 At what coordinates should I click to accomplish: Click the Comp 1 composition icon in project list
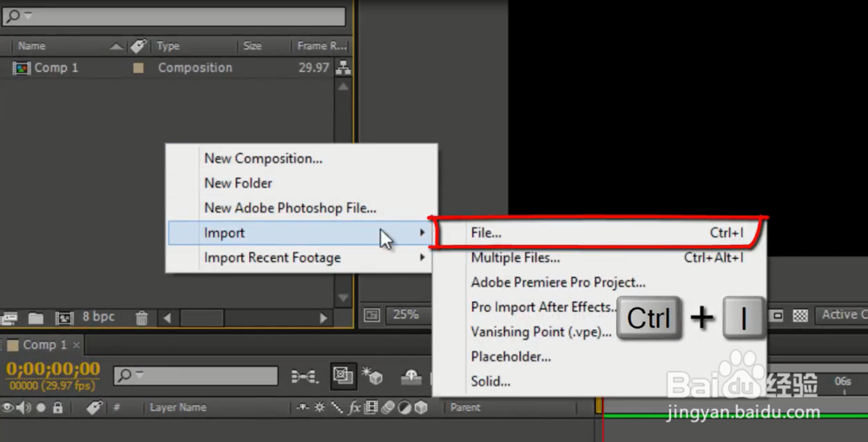tap(22, 68)
